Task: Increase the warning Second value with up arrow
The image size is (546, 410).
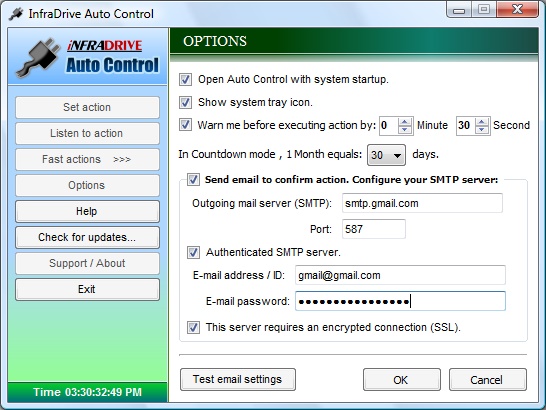Action: (x=482, y=122)
